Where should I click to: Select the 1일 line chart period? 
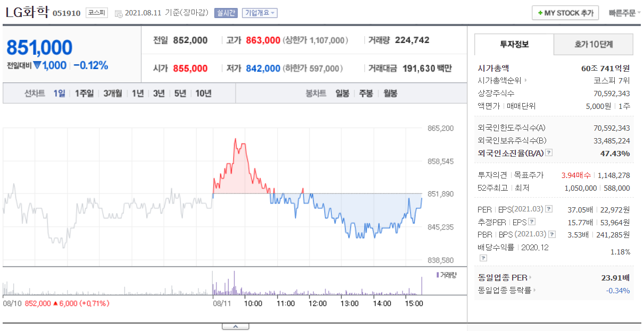(59, 94)
